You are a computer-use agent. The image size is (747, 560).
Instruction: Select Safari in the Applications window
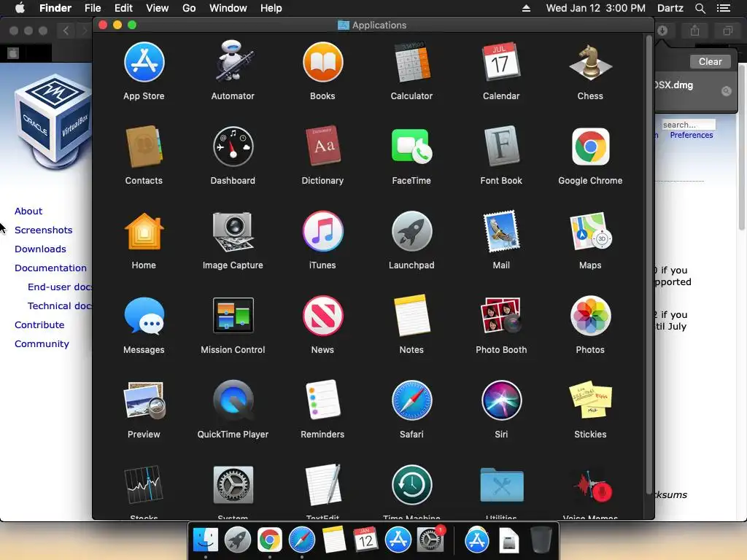pos(411,400)
